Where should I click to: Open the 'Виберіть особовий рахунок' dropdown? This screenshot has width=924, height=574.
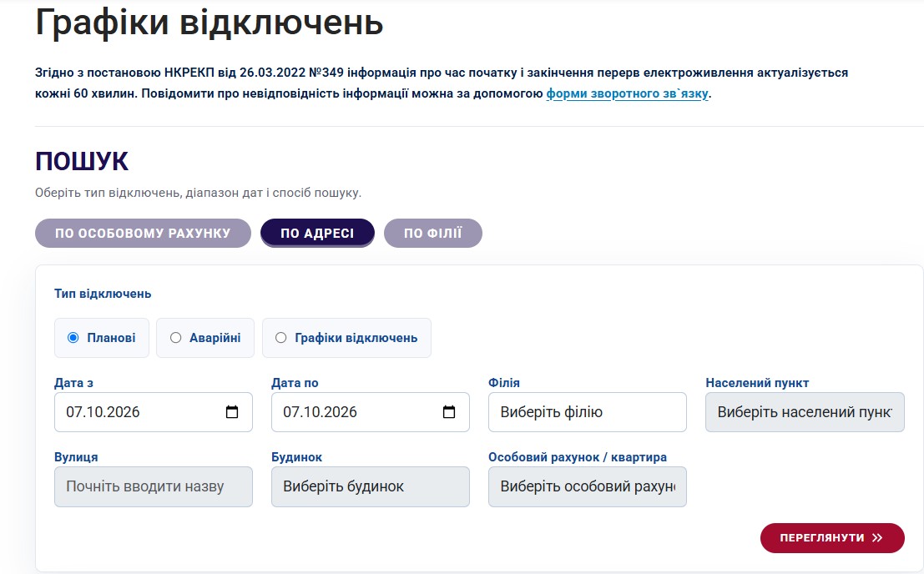pos(588,487)
